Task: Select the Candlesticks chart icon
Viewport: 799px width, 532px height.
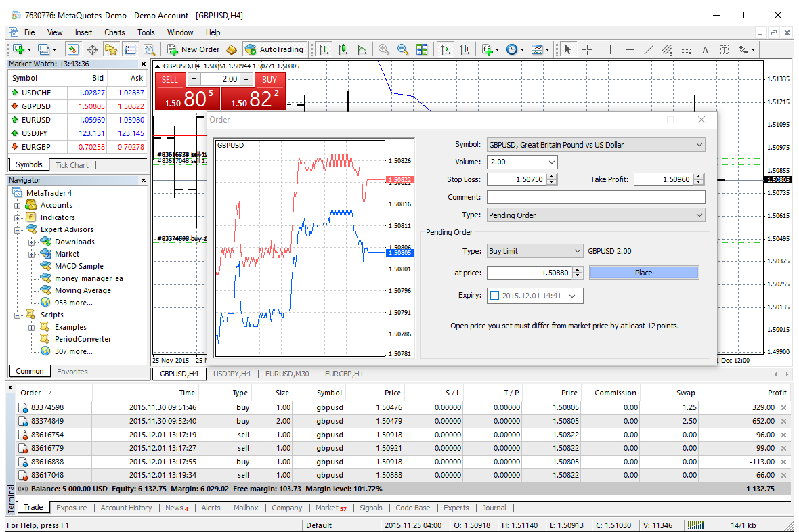Action: tap(343, 49)
